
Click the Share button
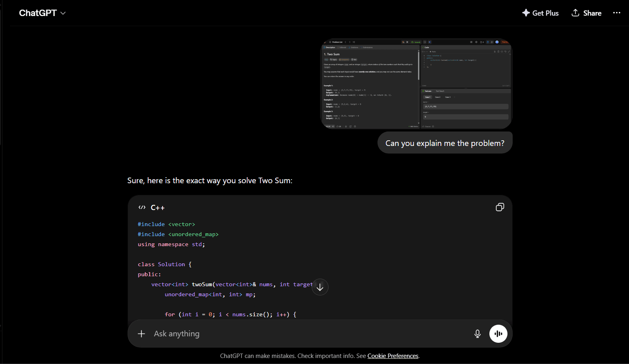coord(586,13)
